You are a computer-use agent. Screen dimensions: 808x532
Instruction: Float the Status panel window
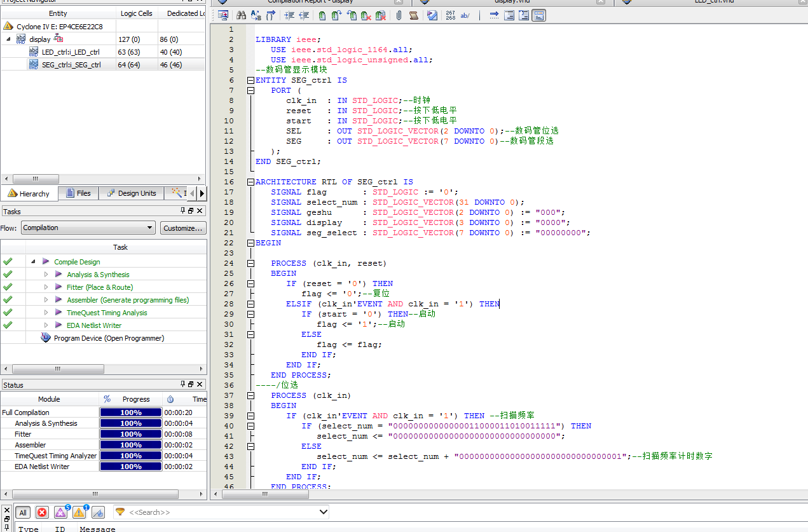(x=191, y=384)
